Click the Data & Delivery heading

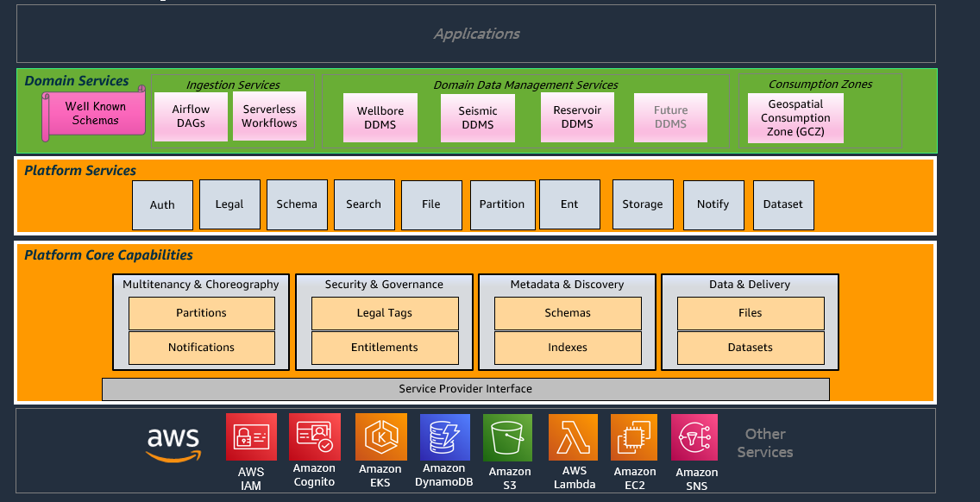750,285
